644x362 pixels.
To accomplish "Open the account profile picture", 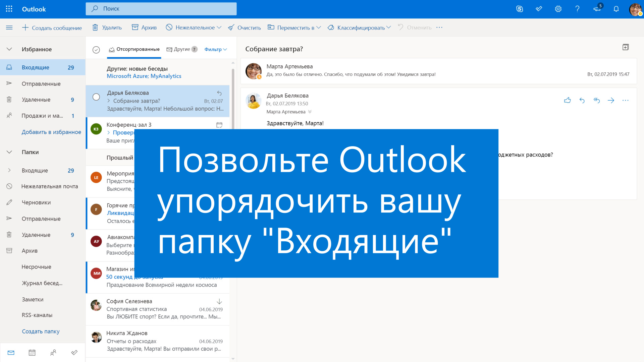I will tap(635, 9).
